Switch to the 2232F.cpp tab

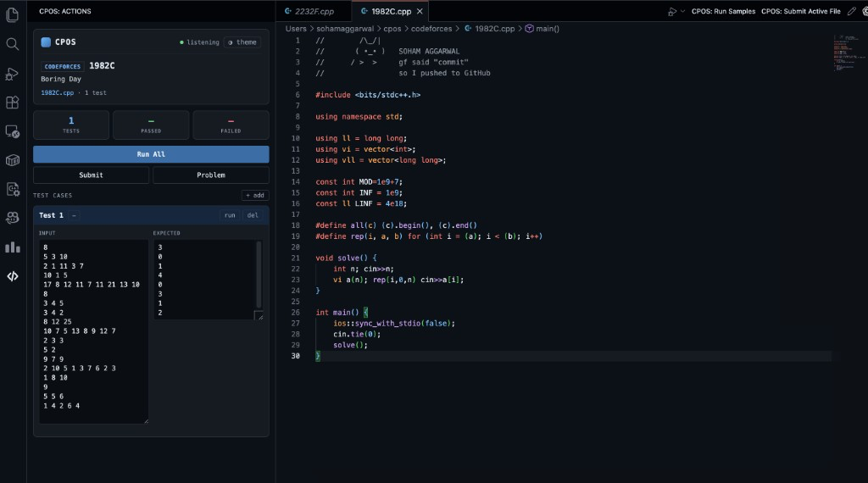tap(314, 11)
